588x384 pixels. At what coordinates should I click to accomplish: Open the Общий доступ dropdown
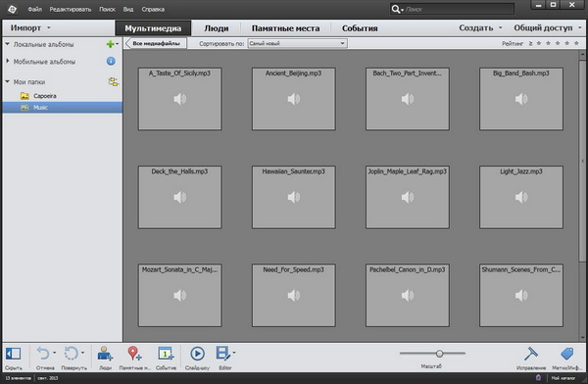[547, 27]
